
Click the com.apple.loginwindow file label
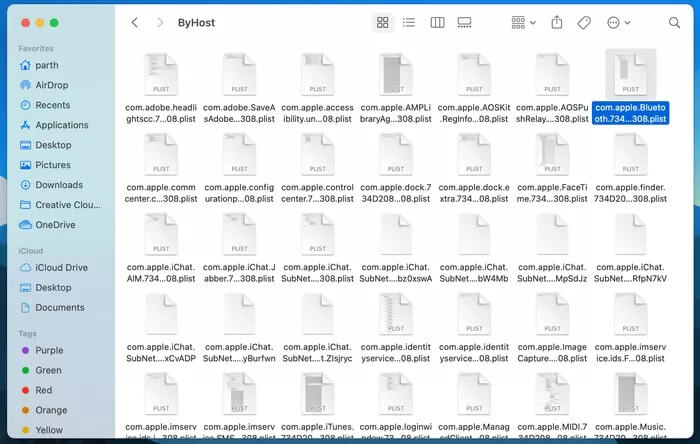[x=396, y=431]
